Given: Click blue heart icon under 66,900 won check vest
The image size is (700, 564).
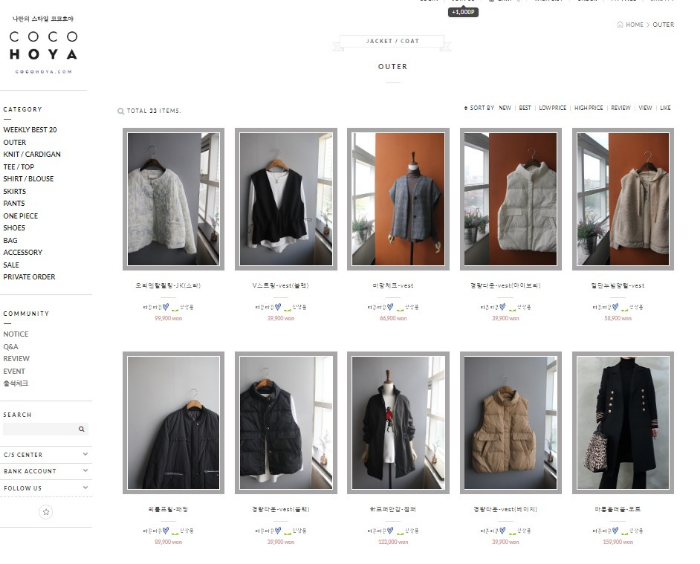Looking at the screenshot, I should (390, 307).
